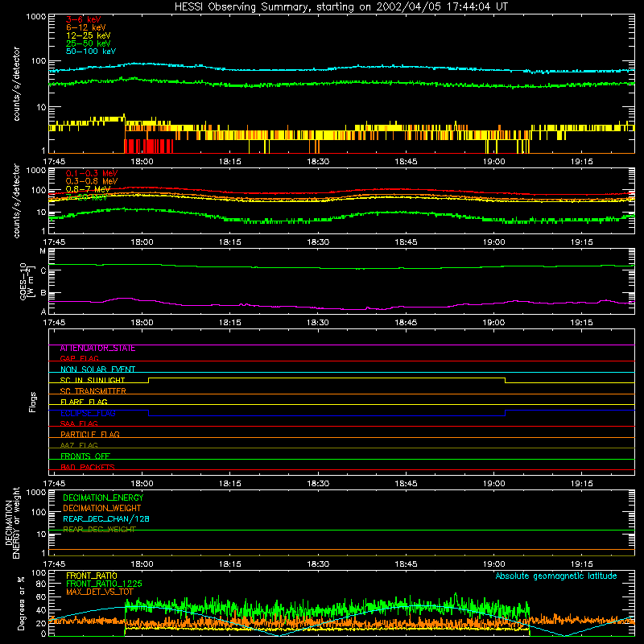This screenshot has height=644, width=644.
Task: Click the vertical Flags axis label
Action: 32,402
